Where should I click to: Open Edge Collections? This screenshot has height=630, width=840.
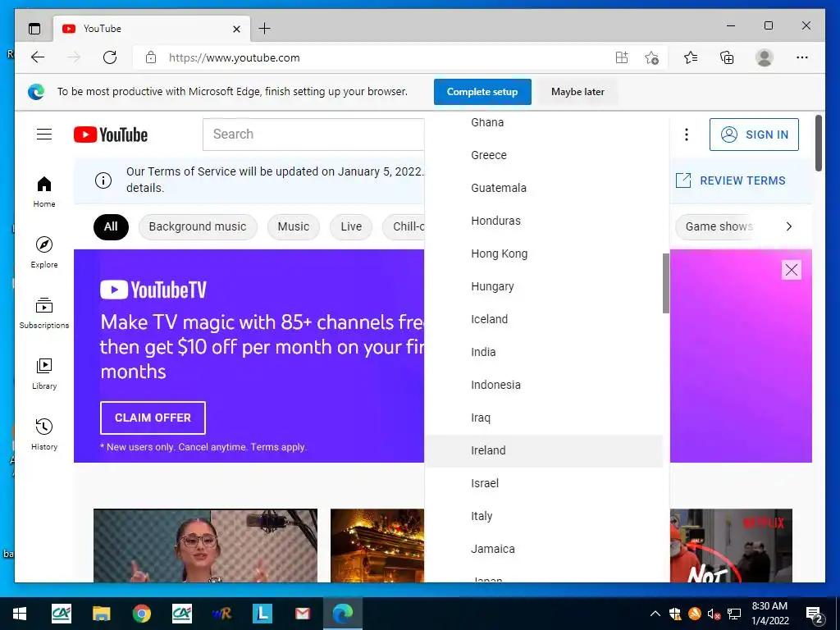pyautogui.click(x=727, y=57)
